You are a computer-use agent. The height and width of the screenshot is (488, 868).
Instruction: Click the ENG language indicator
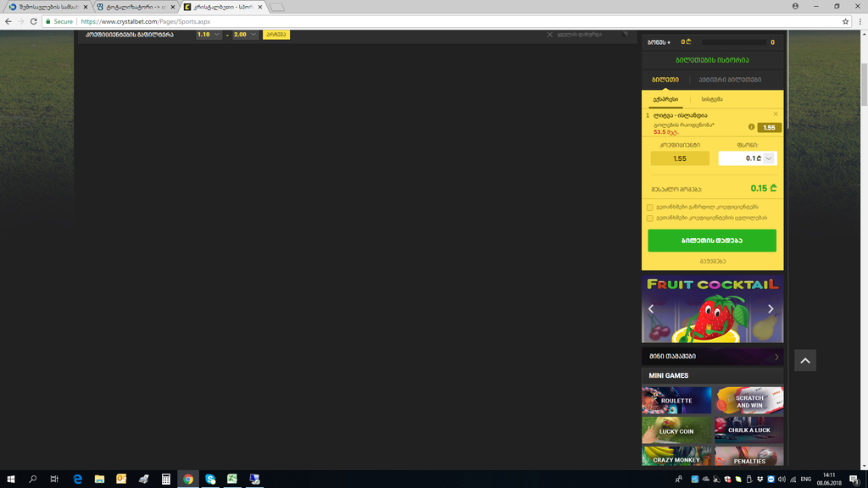click(806, 480)
